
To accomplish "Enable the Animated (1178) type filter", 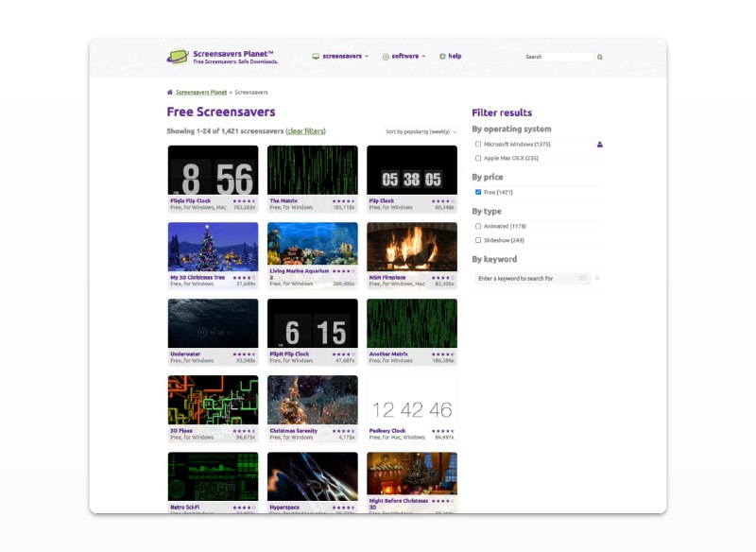I will click(478, 226).
